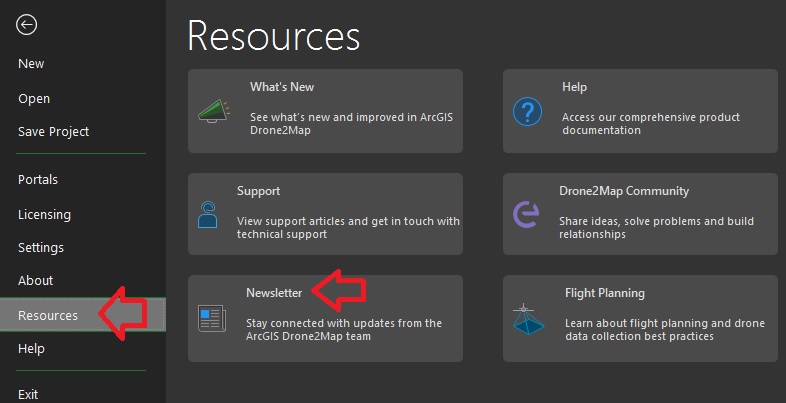Image resolution: width=786 pixels, height=403 pixels.
Task: Click 'Share ideas, solve problems' description text
Action: (657, 228)
